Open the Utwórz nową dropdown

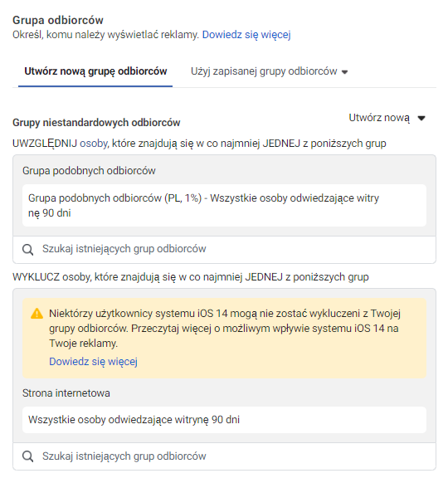(x=387, y=118)
